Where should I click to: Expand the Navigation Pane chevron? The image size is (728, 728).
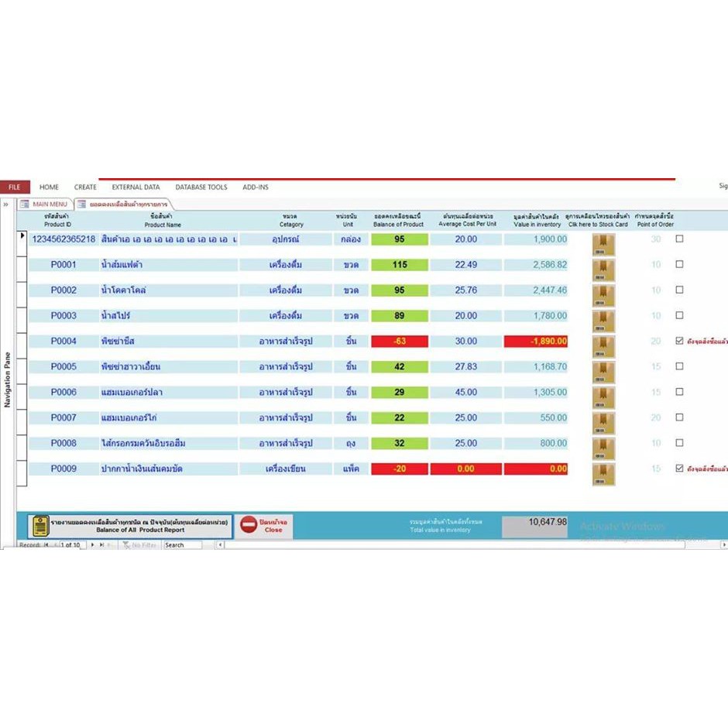6,204
